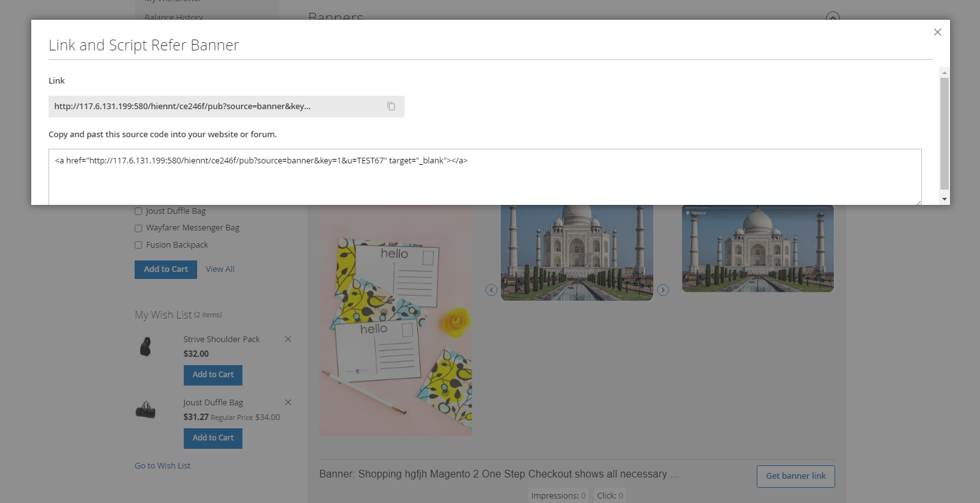The image size is (980, 503).
Task: Click the previous banner arrow icon
Action: 491,290
